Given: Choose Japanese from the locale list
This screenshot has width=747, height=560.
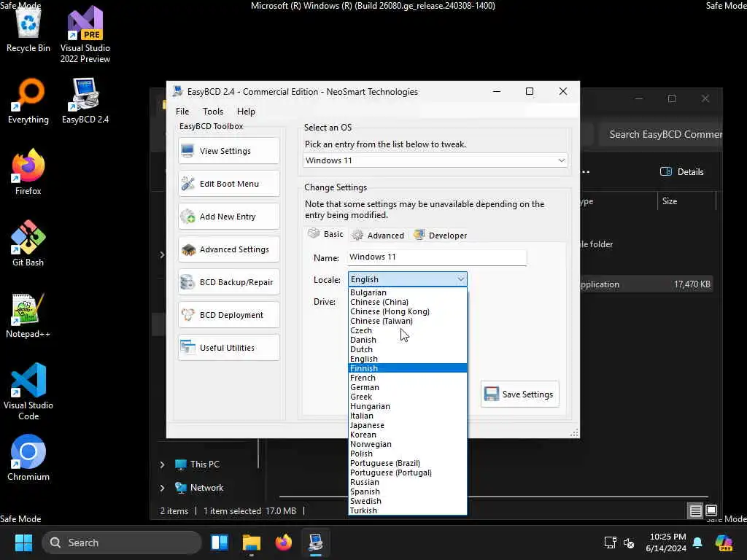Looking at the screenshot, I should [407, 425].
